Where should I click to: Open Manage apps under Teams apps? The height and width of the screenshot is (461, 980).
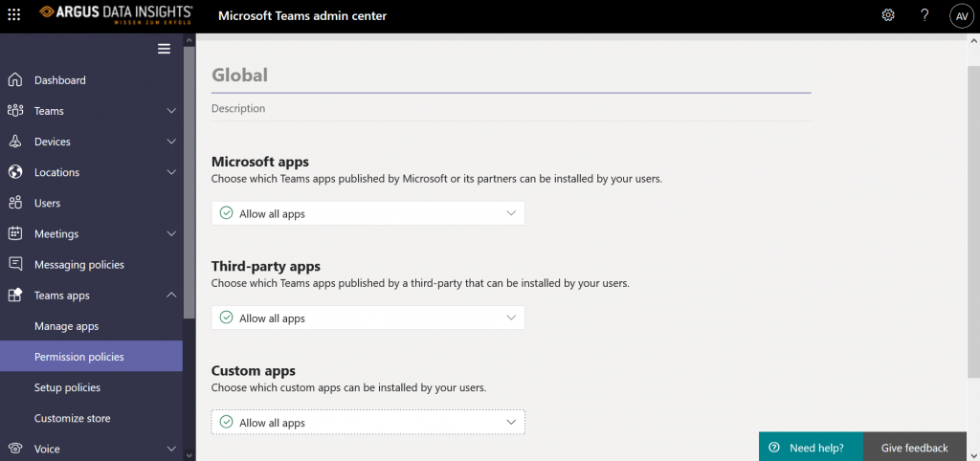(x=91, y=326)
